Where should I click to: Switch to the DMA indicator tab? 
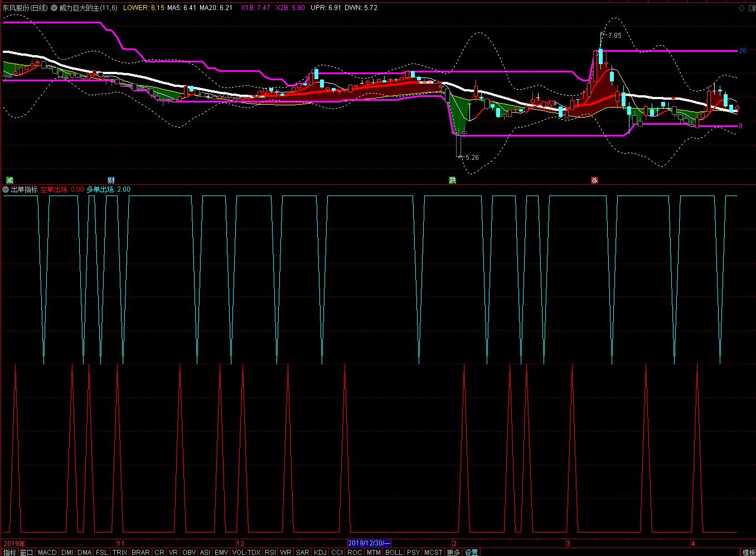pos(85,552)
